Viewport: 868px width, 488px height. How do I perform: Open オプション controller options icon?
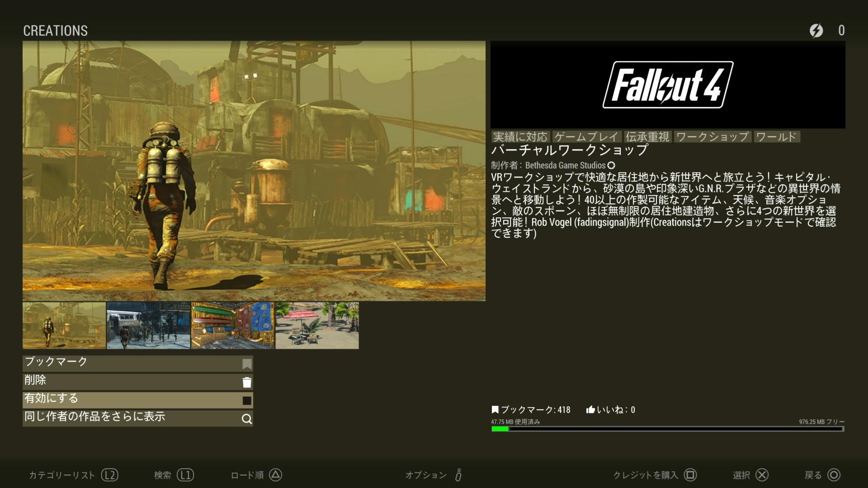458,475
